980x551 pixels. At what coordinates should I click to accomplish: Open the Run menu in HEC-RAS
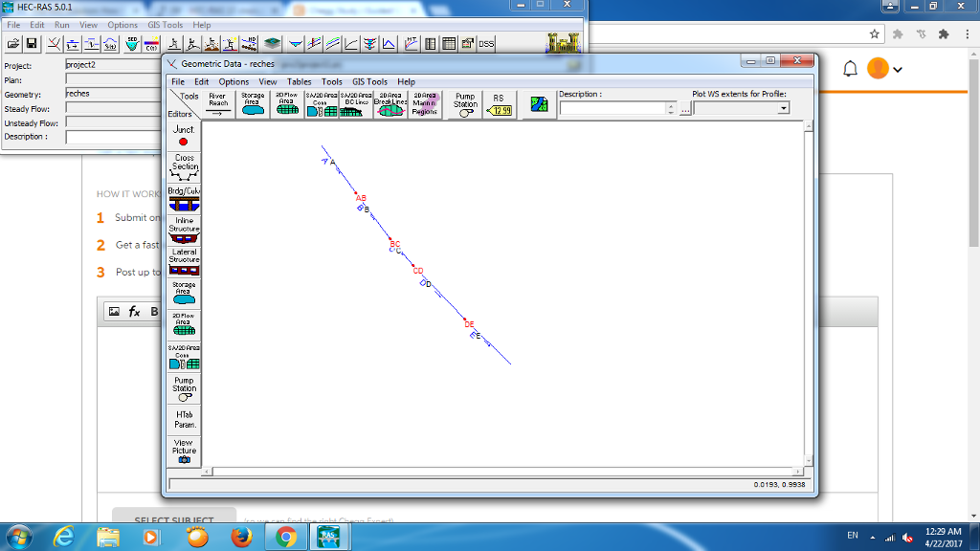61,25
